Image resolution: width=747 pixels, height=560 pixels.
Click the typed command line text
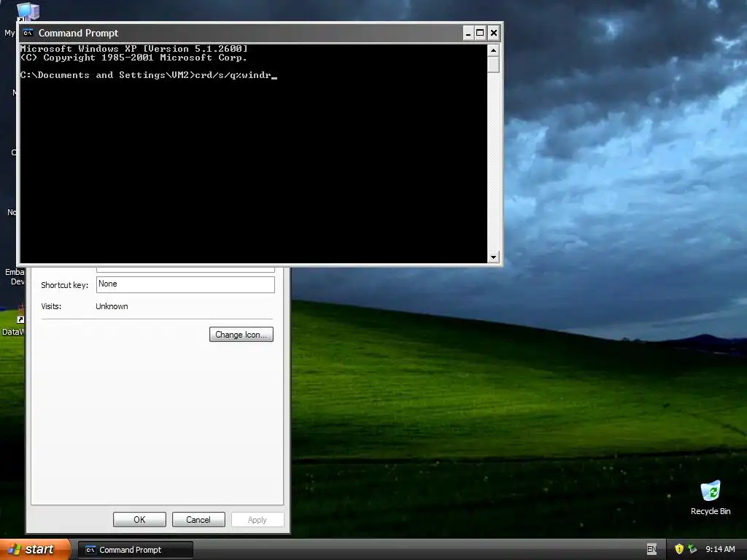click(x=233, y=75)
